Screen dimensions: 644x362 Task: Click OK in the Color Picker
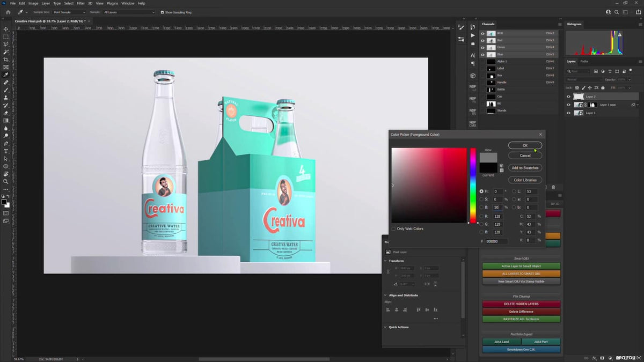pyautogui.click(x=525, y=145)
